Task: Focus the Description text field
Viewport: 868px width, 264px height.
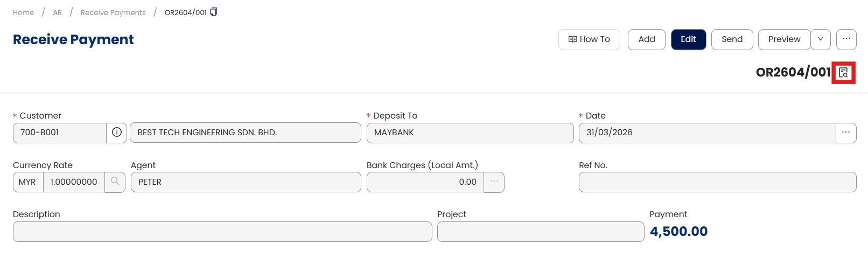Action: tap(222, 232)
